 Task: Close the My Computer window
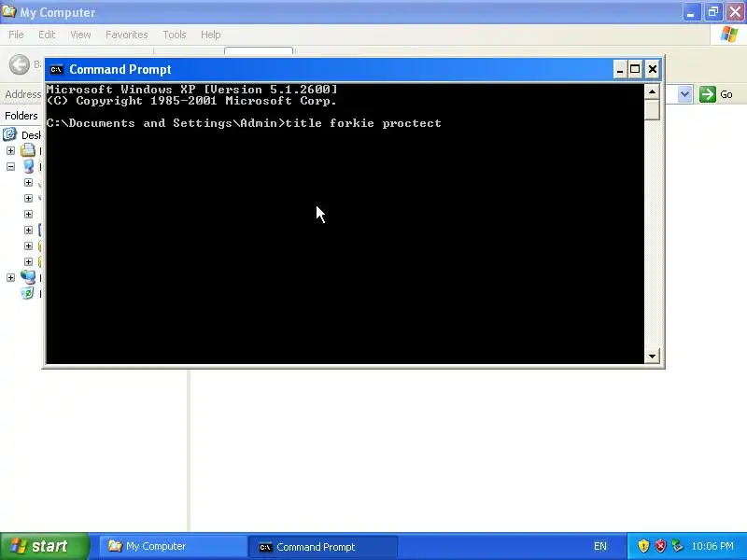click(735, 12)
